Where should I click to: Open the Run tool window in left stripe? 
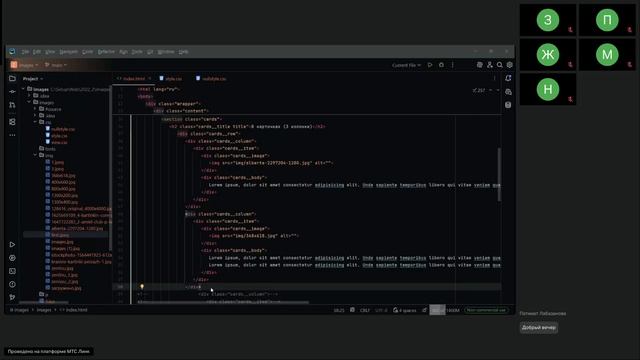tap(12, 244)
